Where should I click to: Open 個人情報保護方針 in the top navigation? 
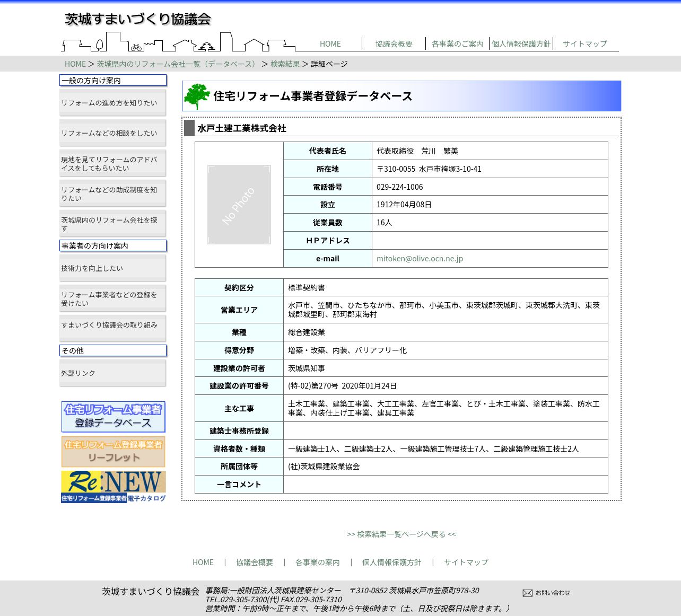521,44
